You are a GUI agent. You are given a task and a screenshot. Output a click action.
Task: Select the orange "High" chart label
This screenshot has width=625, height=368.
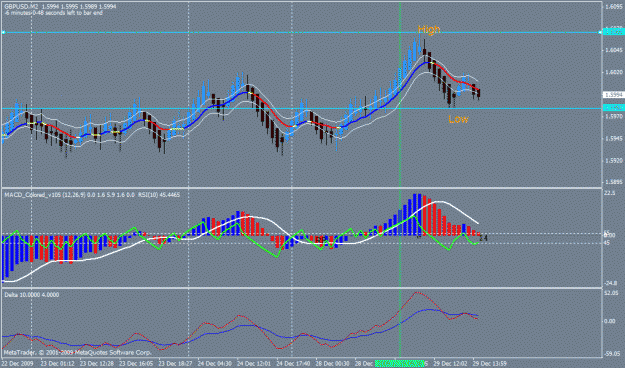(x=429, y=30)
